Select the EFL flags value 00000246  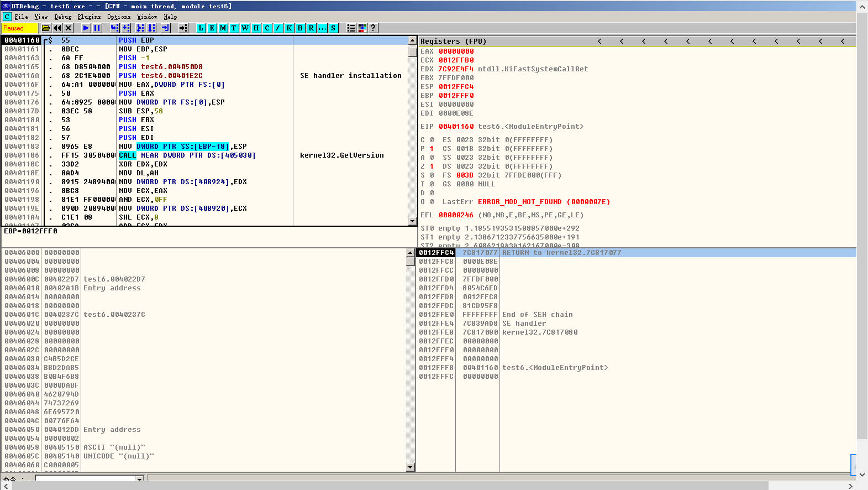456,215
